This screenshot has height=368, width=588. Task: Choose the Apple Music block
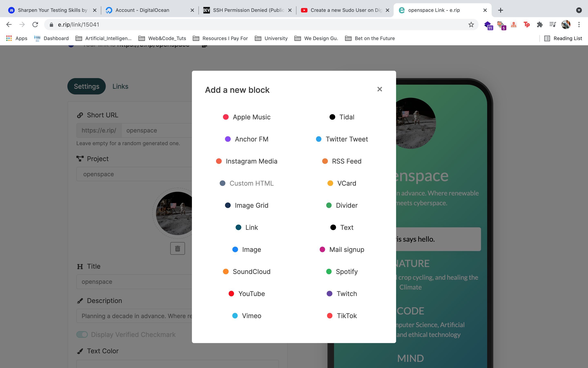coord(247,117)
